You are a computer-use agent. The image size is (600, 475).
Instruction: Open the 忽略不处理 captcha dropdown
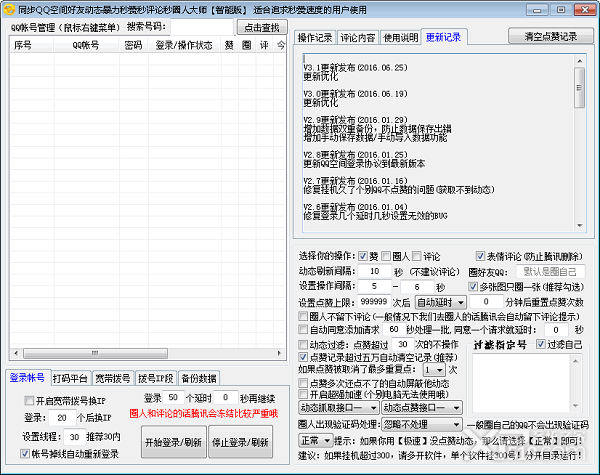tap(422, 425)
